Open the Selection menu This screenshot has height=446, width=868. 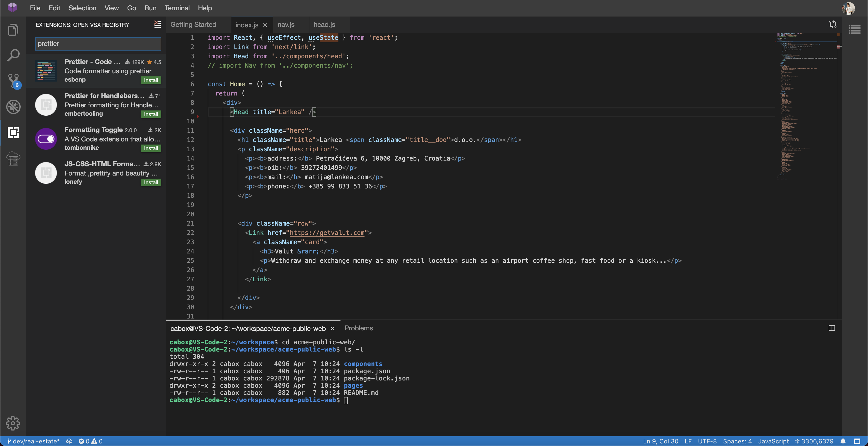[x=82, y=8]
